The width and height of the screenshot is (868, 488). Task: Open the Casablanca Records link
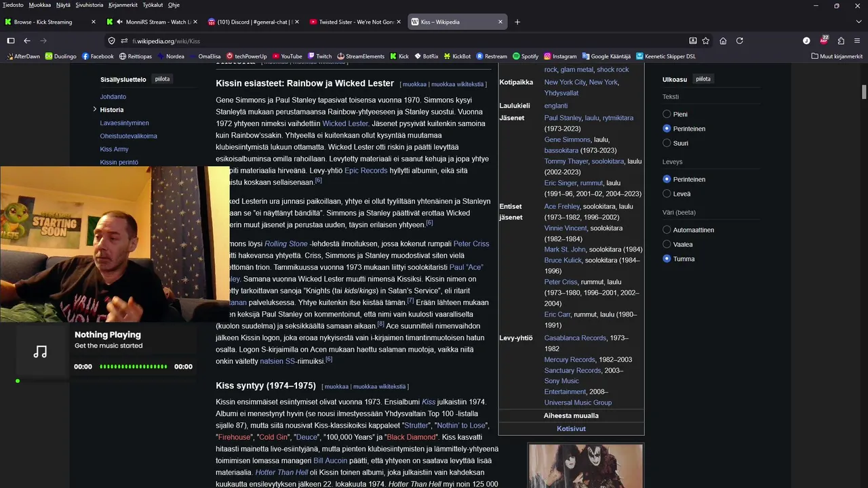tap(575, 338)
